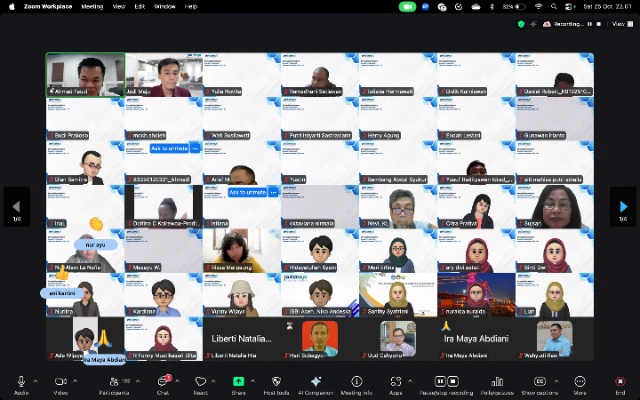
Task: Stop recording using the top bar control
Action: coord(599,24)
